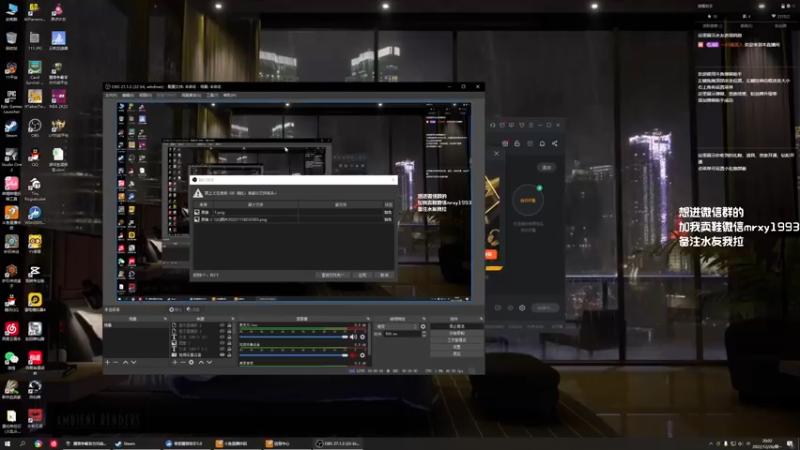The width and height of the screenshot is (800, 450).
Task: Pop out Scenes dock via its header icon
Action: click(165, 319)
